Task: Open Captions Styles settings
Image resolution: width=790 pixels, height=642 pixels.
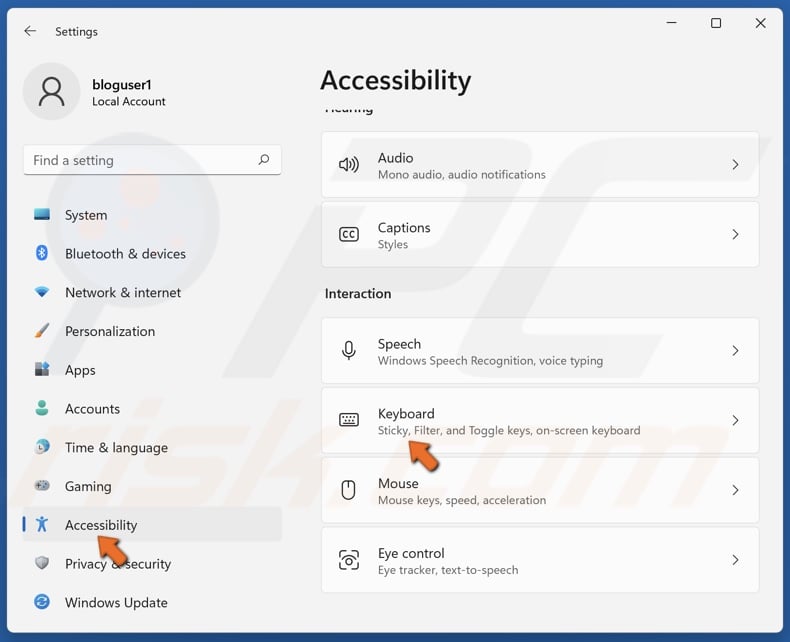Action: pyautogui.click(x=540, y=234)
